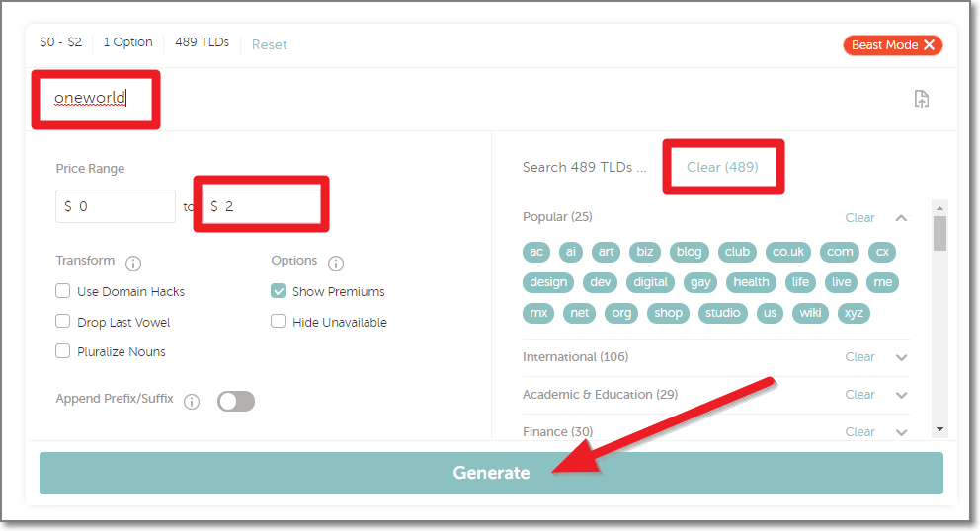This screenshot has height=531, width=980.
Task: Click minimum price field $ 0
Action: coord(116,206)
